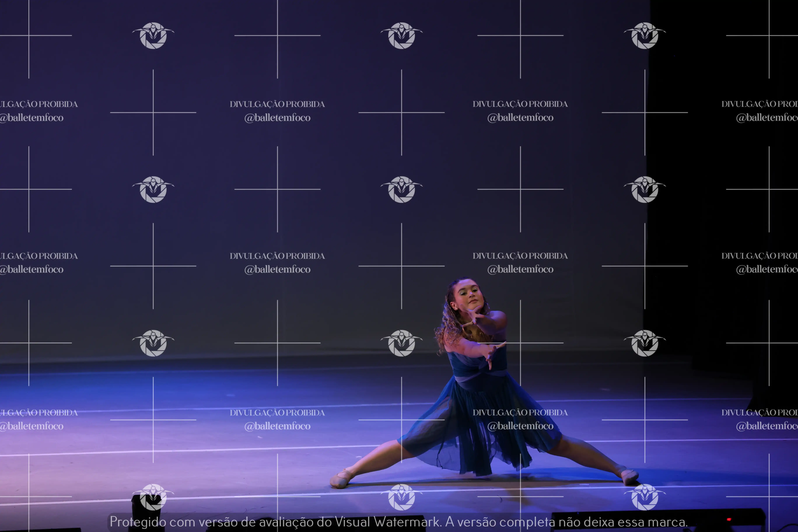
Task: Click the crosshair watermark directly above dancer's head
Action: pos(520,189)
